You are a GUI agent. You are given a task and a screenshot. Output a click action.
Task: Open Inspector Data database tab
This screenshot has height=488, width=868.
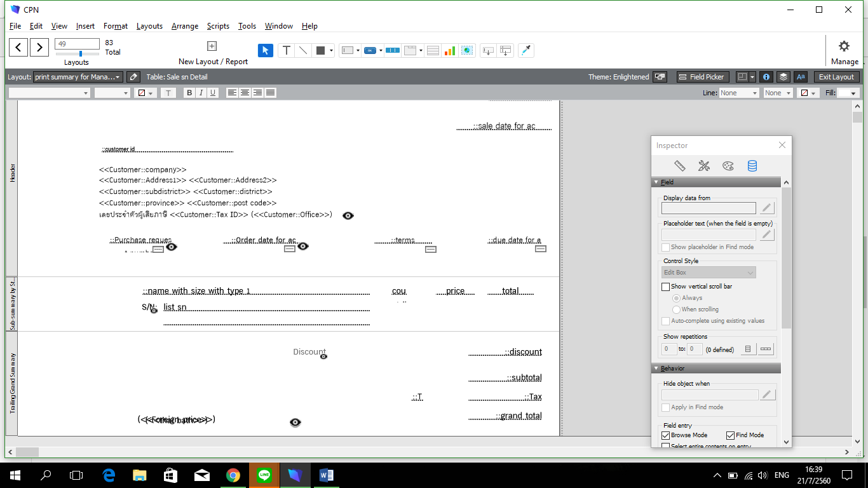click(x=752, y=166)
